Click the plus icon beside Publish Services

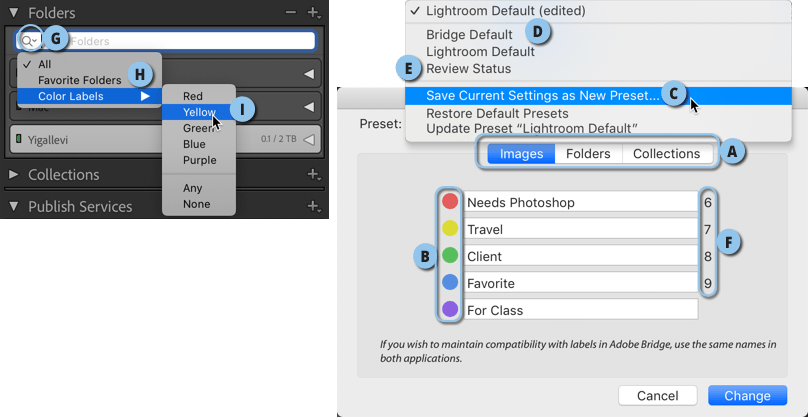click(x=314, y=207)
